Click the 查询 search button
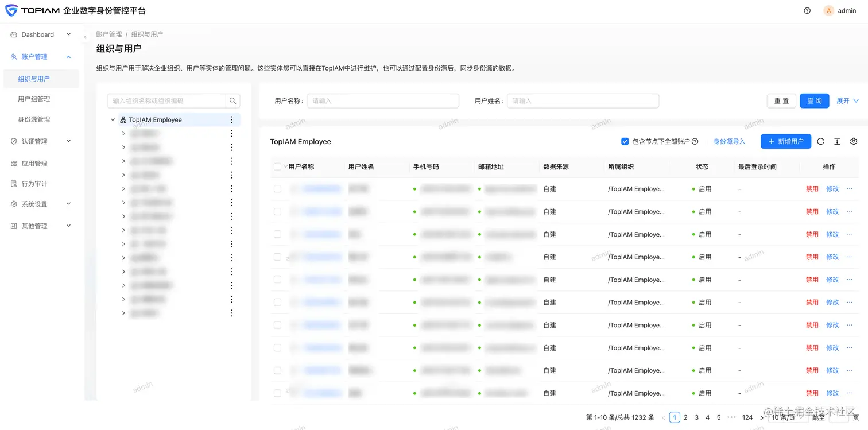 coord(814,100)
